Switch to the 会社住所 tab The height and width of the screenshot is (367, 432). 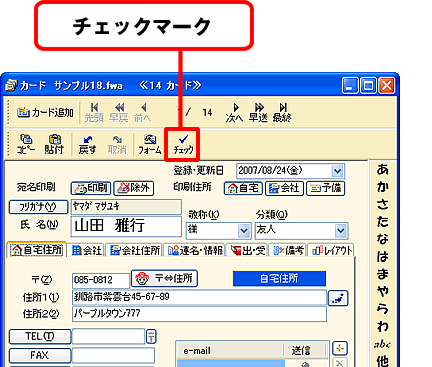pyautogui.click(x=134, y=250)
